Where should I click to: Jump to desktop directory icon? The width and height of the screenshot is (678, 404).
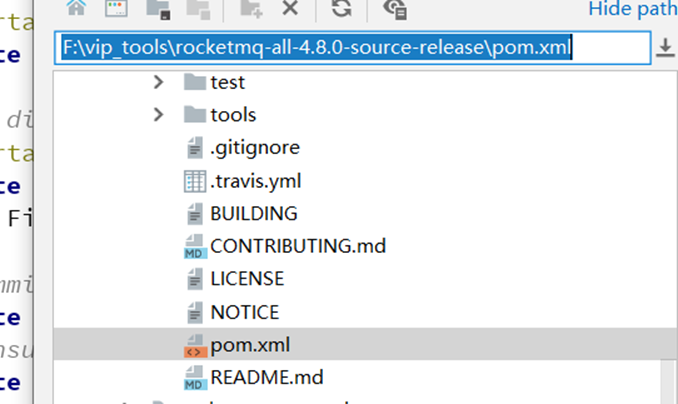pyautogui.click(x=115, y=8)
